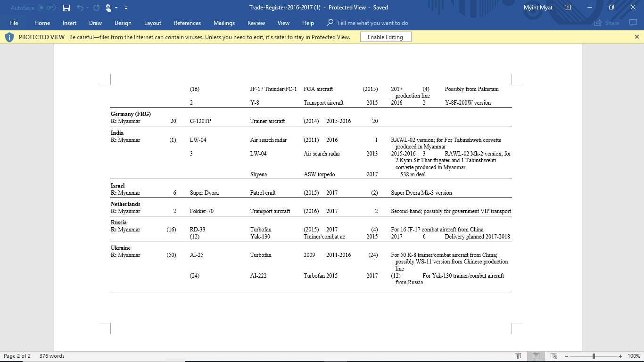
Task: Click the Touch/Mouse Mode hand icon
Action: coord(108,8)
